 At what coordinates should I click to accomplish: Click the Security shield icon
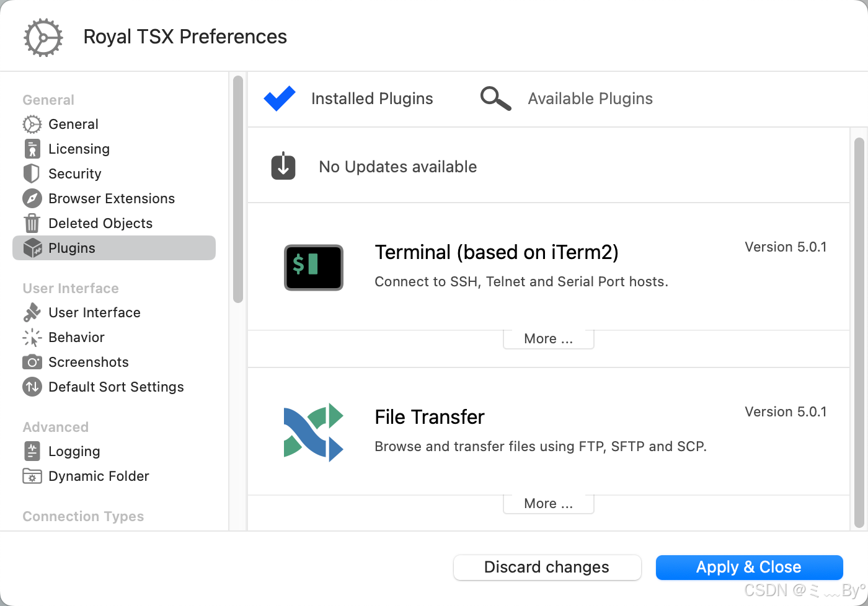coord(32,173)
